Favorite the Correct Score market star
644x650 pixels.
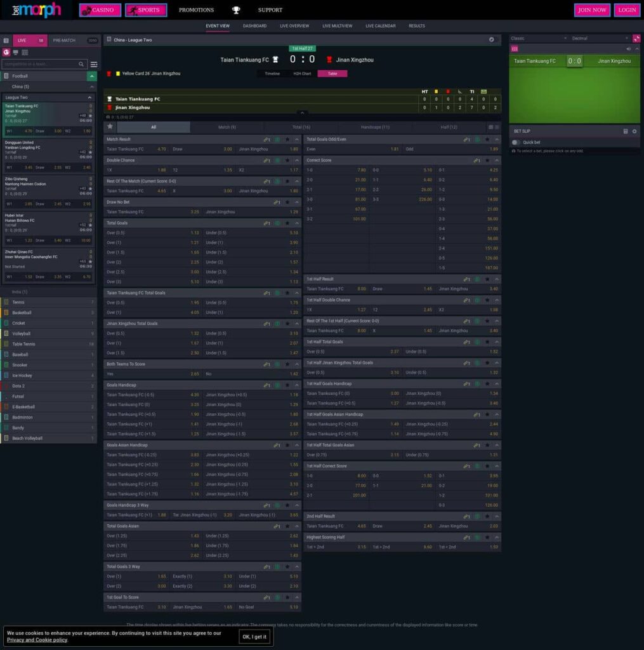[x=487, y=161]
